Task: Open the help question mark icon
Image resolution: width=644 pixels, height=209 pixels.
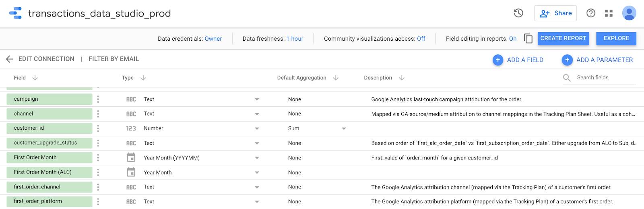Action: click(x=590, y=13)
